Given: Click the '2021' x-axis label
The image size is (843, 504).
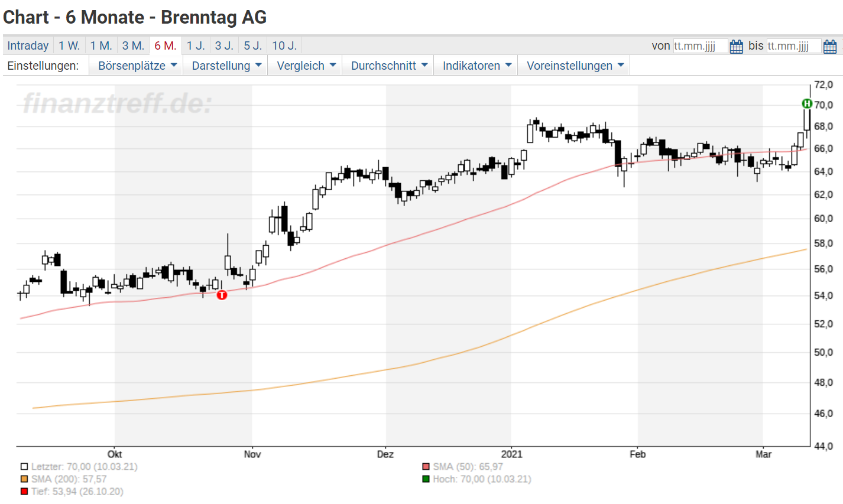Looking at the screenshot, I should [x=511, y=454].
